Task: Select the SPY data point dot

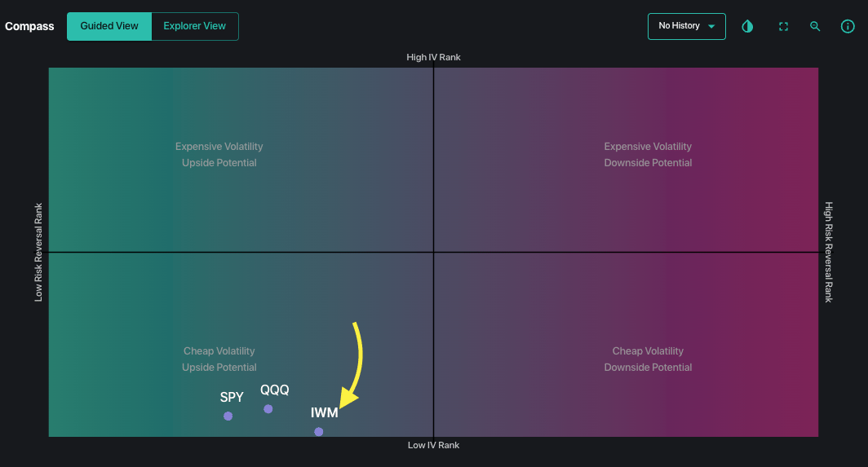Action: pos(228,416)
